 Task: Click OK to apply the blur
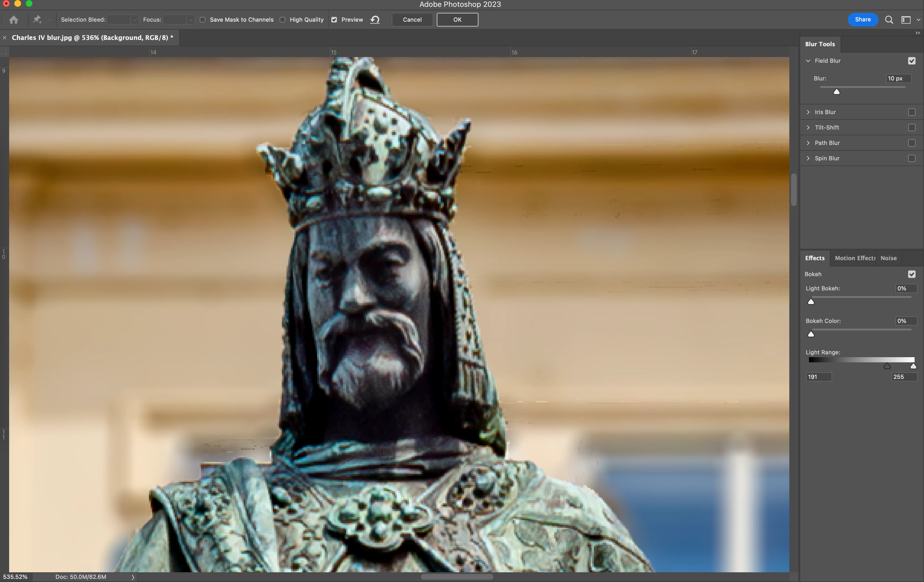click(457, 20)
